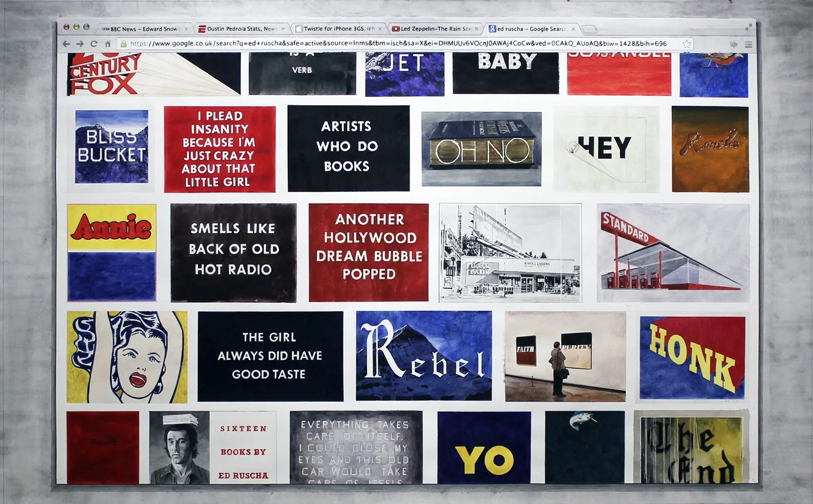
Task: Open the orange Ruscha script image
Action: point(710,149)
